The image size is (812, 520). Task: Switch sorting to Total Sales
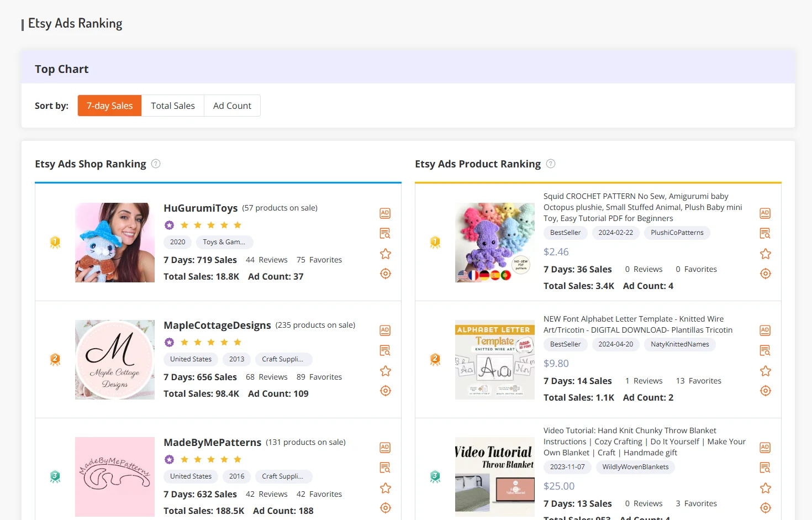pyautogui.click(x=172, y=105)
